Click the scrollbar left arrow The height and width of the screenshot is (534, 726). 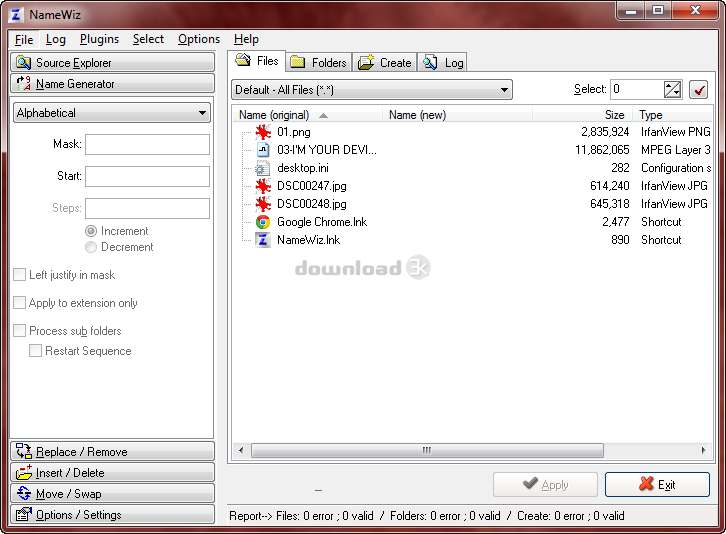tap(241, 450)
